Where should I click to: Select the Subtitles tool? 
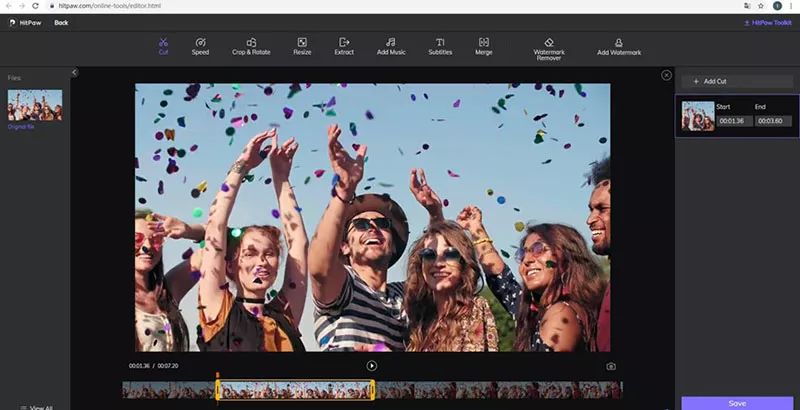(440, 45)
